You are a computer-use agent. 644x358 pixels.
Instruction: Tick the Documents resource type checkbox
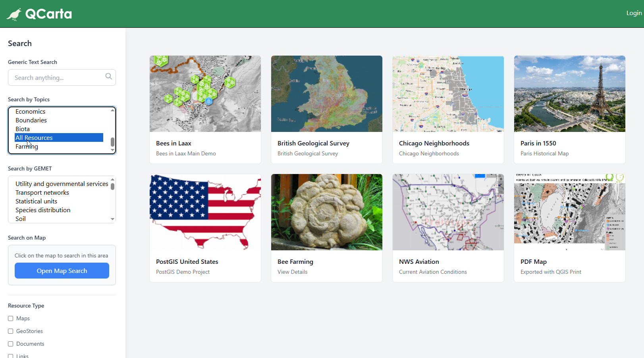[x=11, y=344]
